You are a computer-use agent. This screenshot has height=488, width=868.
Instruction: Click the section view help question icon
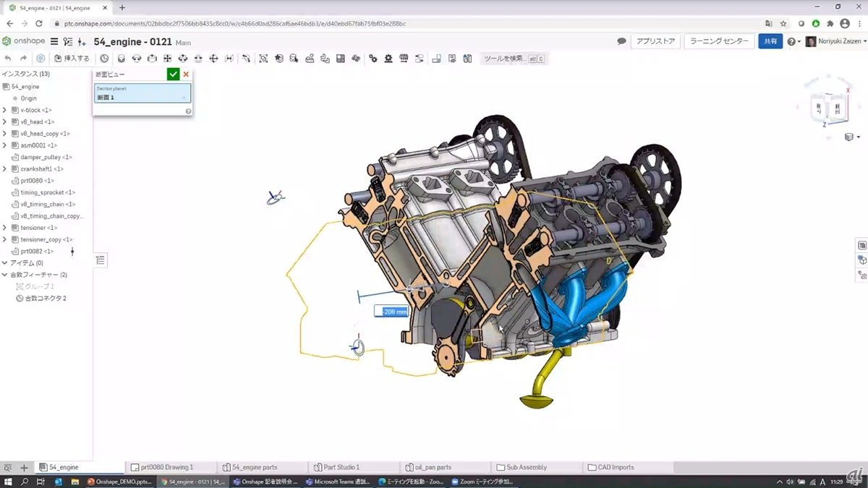188,111
